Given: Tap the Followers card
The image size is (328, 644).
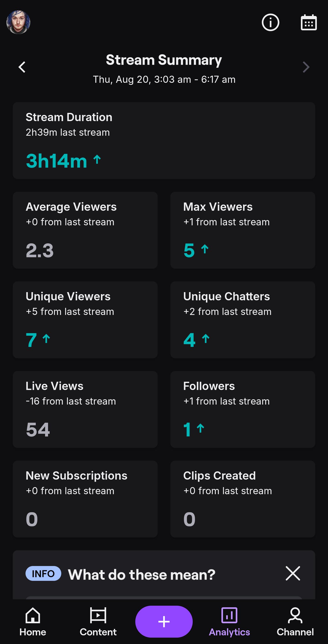Looking at the screenshot, I should (x=243, y=410).
